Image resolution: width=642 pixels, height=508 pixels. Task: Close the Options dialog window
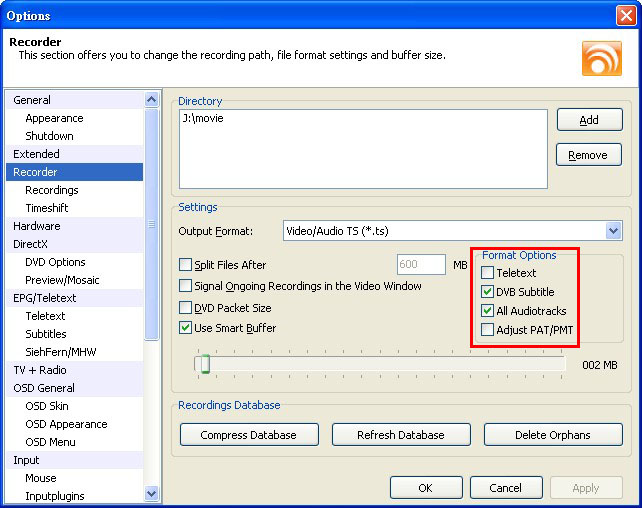pyautogui.click(x=624, y=15)
